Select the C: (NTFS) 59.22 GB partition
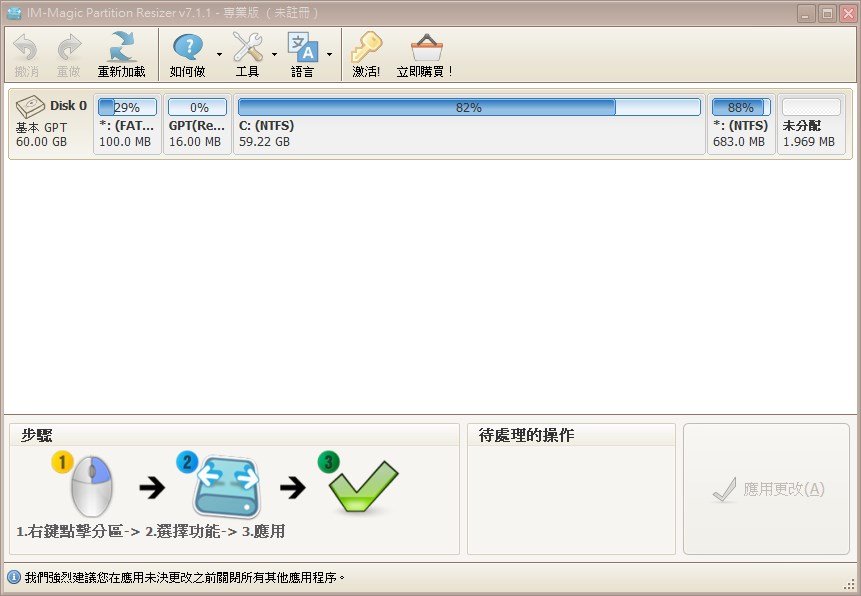861x596 pixels. (469, 124)
